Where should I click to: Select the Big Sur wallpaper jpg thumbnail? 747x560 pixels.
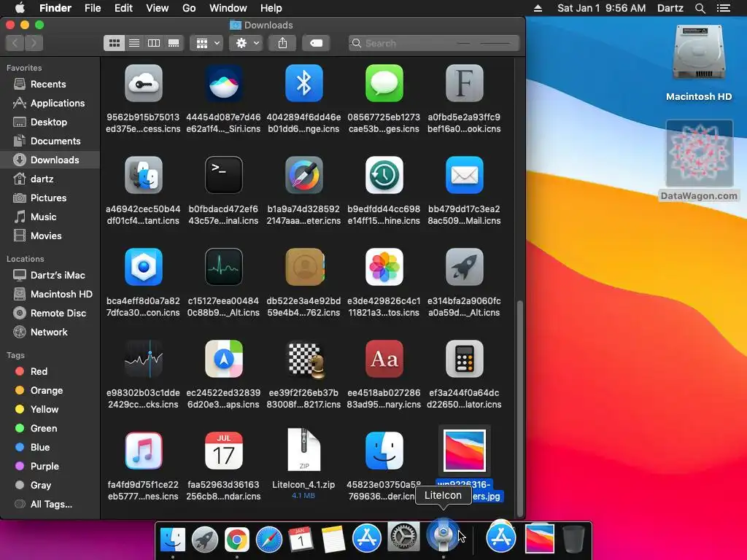(465, 451)
